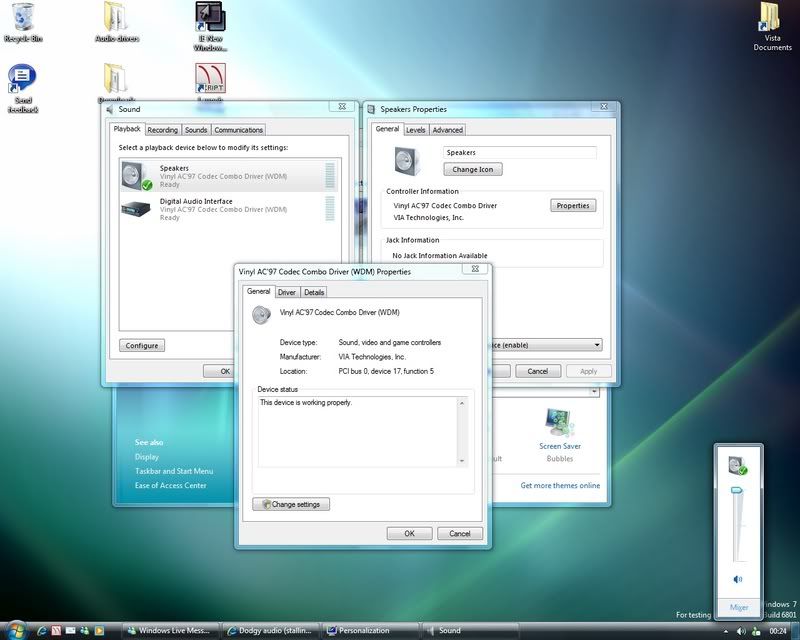Open Taskbar and Start Menu link
Image resolution: width=800 pixels, height=640 pixels.
174,471
